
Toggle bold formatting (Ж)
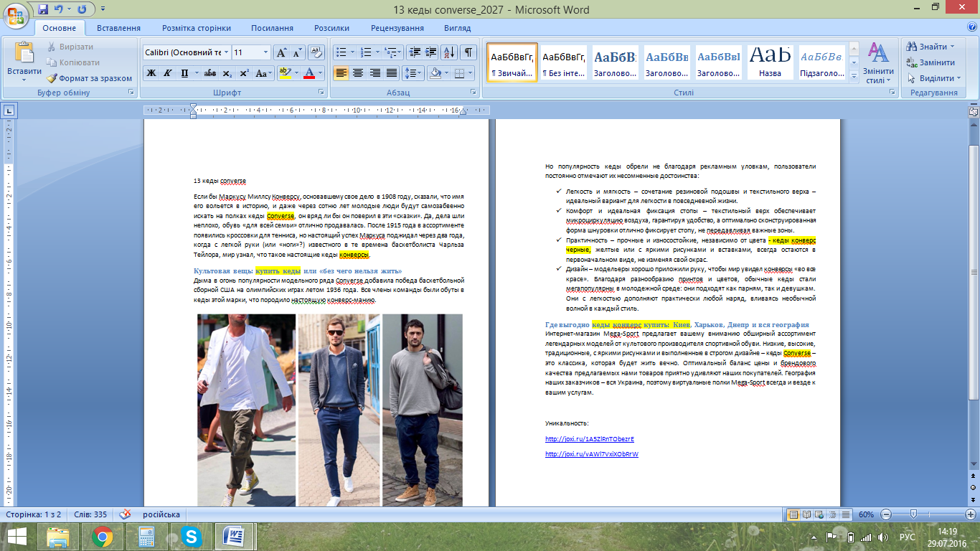[151, 73]
